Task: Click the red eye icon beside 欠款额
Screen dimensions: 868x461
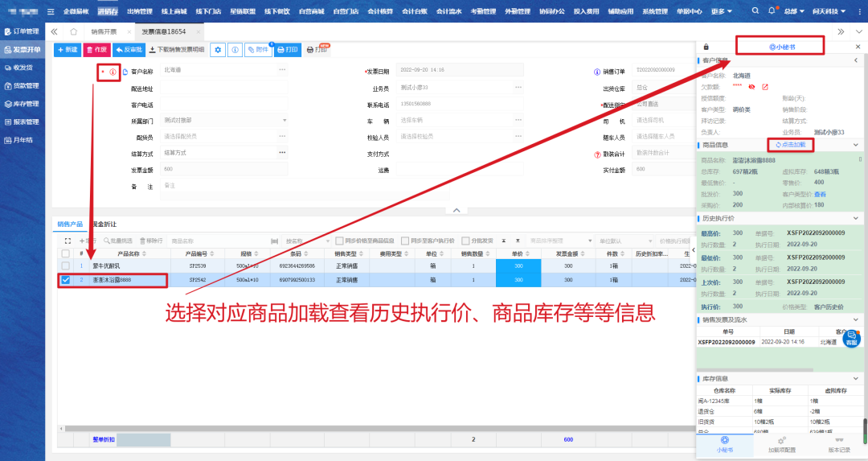Action: (x=751, y=86)
